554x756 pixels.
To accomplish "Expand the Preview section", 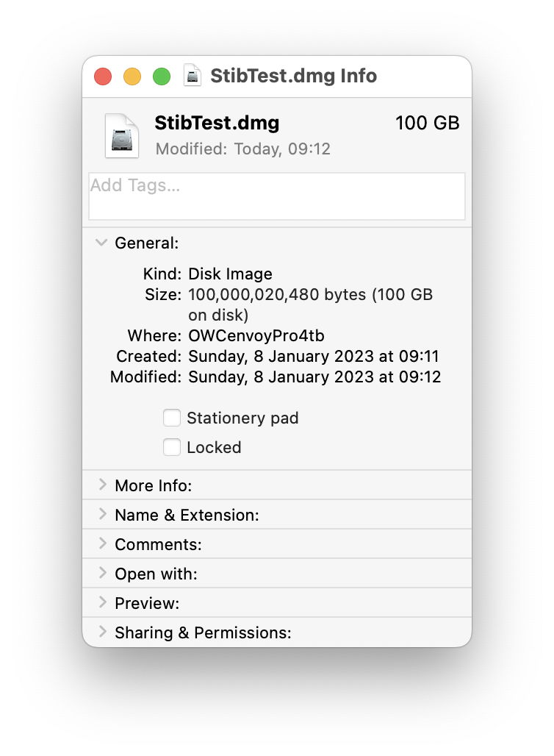I will click(102, 602).
